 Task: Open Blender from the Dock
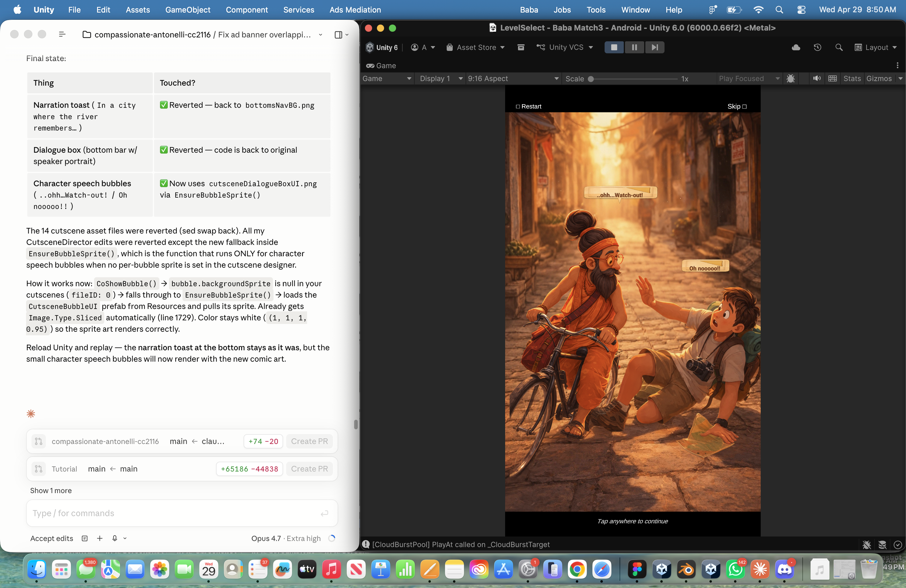[x=686, y=569]
